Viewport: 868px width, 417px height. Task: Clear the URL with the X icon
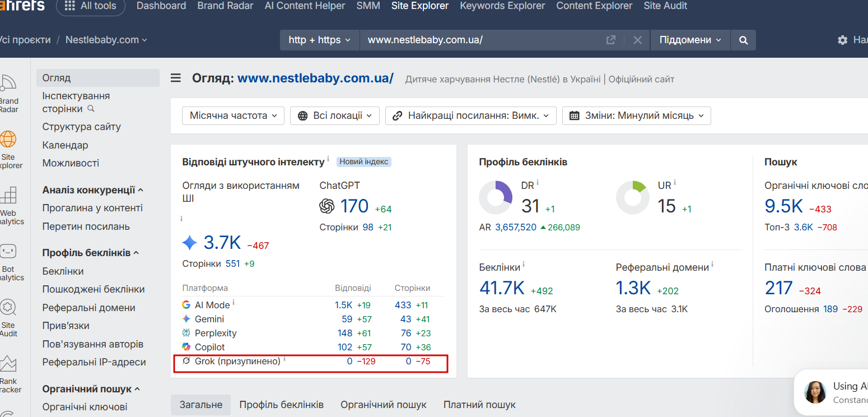pos(637,40)
